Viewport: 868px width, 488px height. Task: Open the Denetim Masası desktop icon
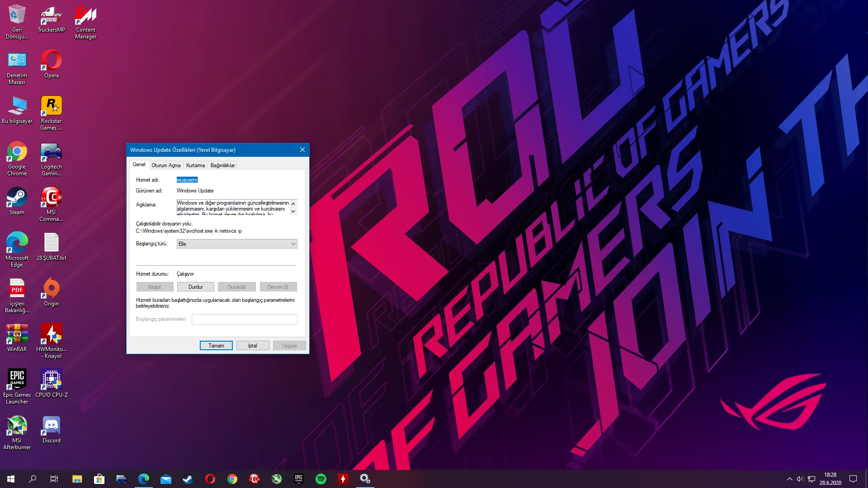click(x=17, y=68)
